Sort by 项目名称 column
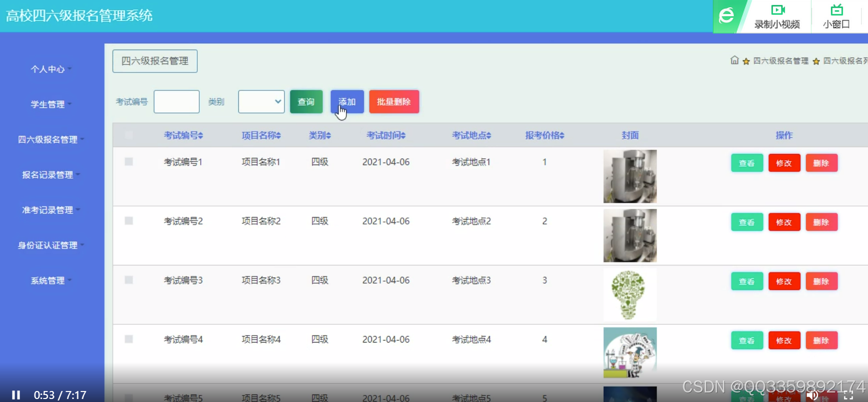This screenshot has width=868, height=402. click(x=261, y=135)
